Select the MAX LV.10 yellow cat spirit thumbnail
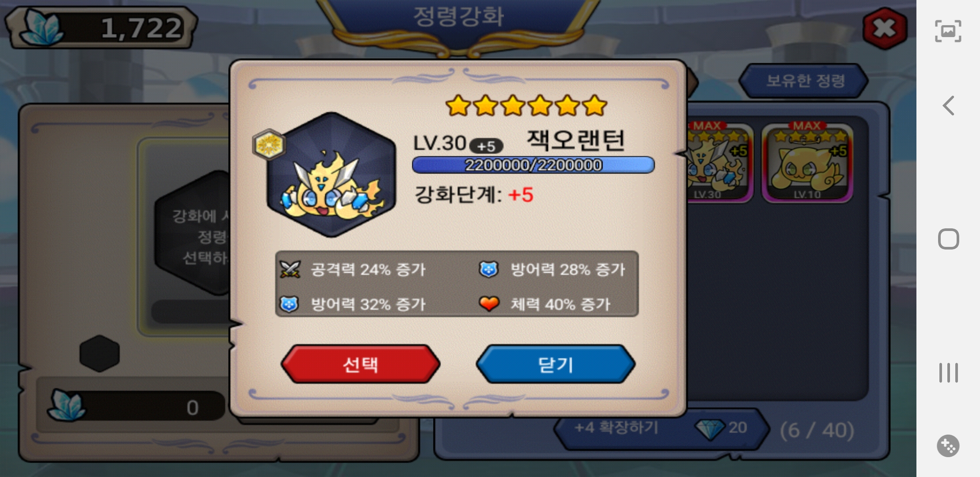 click(x=807, y=162)
